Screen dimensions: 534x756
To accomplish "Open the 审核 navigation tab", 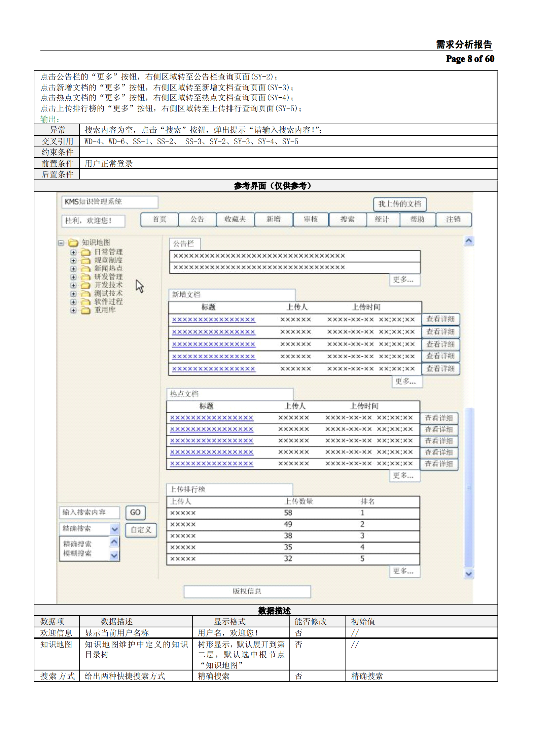I will 311,220.
